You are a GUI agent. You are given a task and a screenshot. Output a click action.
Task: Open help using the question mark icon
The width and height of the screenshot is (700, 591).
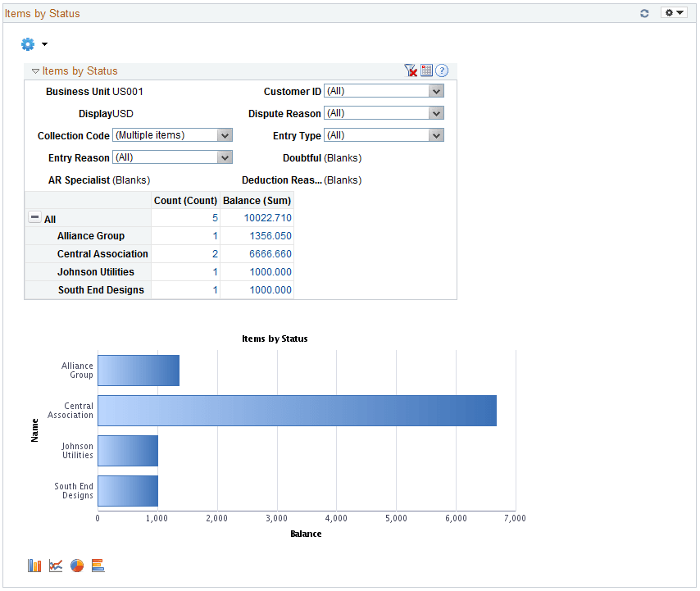[442, 70]
